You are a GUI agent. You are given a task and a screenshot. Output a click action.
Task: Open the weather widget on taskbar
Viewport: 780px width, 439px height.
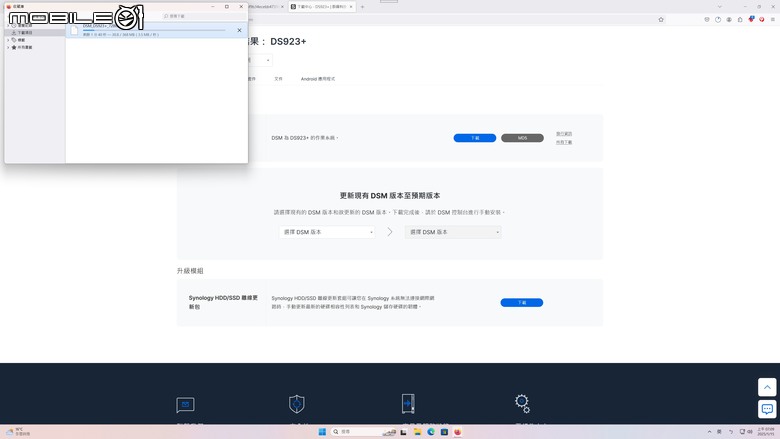click(18, 432)
